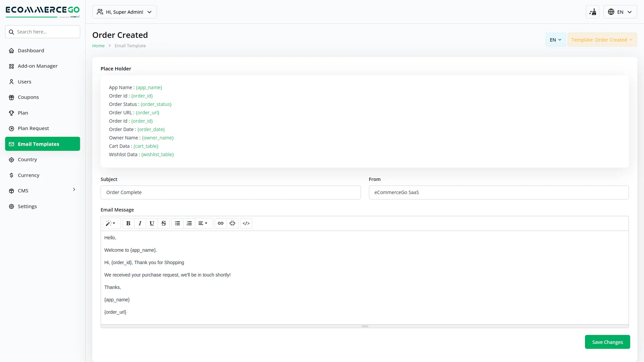
Task: Toggle bold formatting in email editor
Action: (x=128, y=223)
